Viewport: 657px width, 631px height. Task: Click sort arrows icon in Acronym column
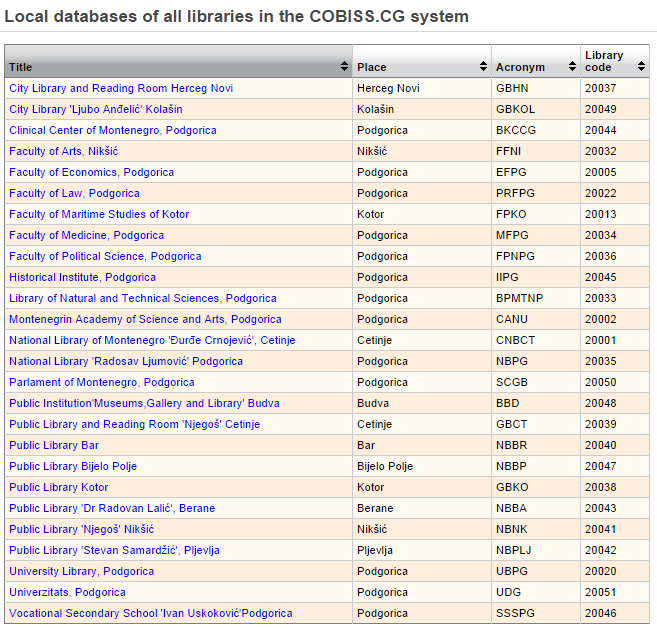click(x=572, y=67)
